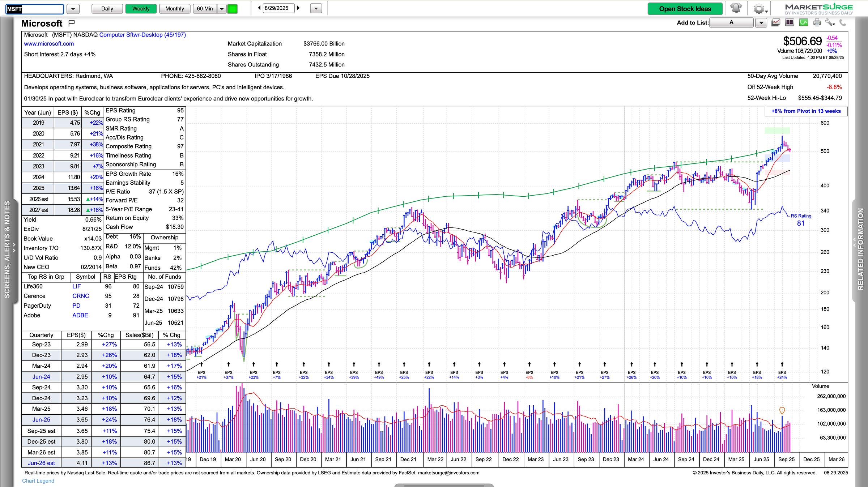Toggle the flag next to Microsoft

coord(72,23)
